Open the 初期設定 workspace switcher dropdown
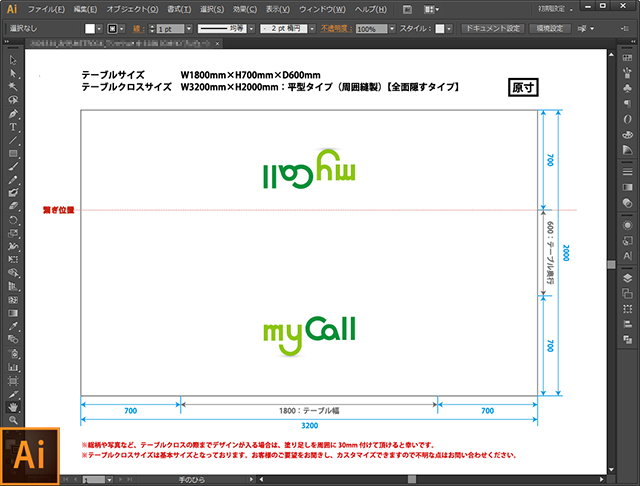 (x=556, y=9)
